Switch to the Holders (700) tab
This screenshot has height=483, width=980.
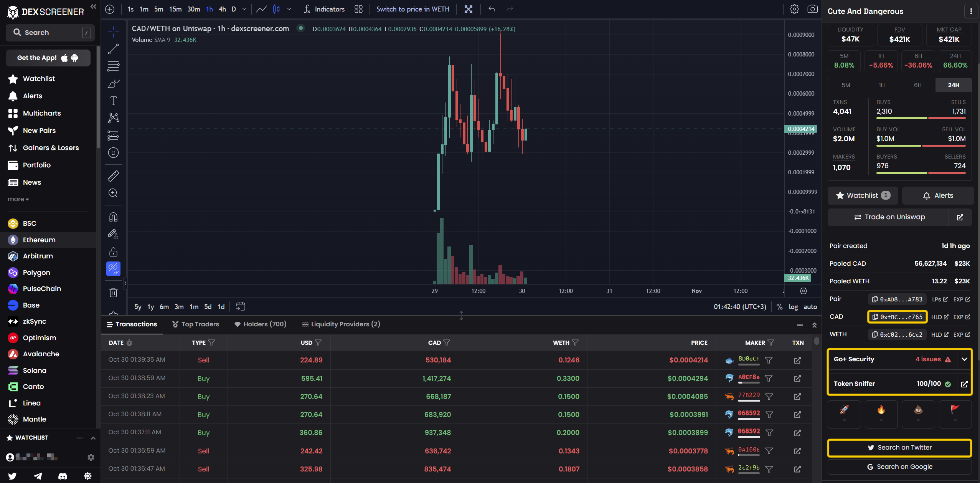tap(261, 324)
